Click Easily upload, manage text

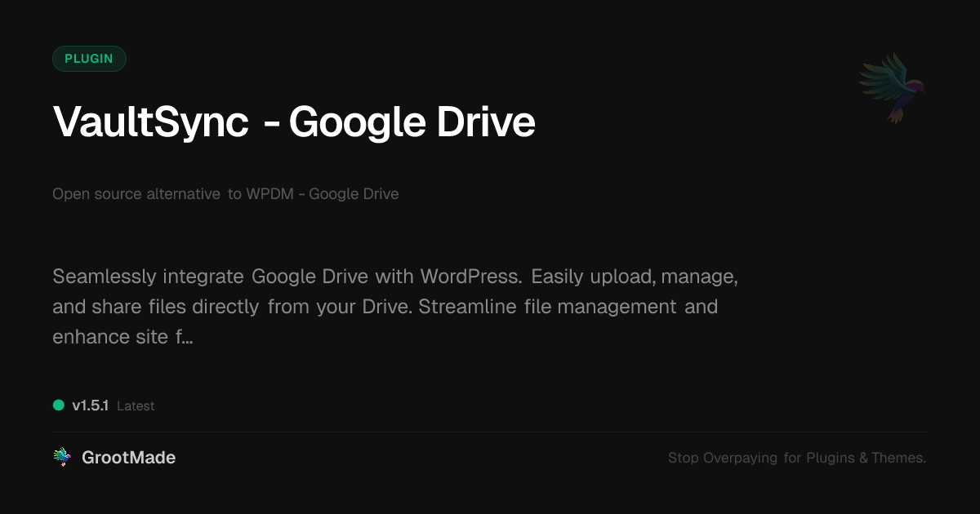(x=634, y=276)
